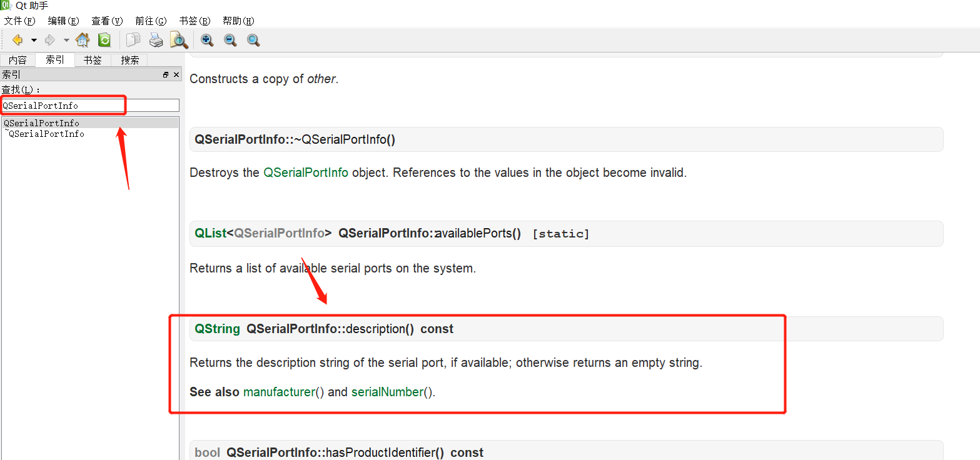This screenshot has height=460, width=980.
Task: Follow the QString link in description() signature
Action: click(x=217, y=329)
